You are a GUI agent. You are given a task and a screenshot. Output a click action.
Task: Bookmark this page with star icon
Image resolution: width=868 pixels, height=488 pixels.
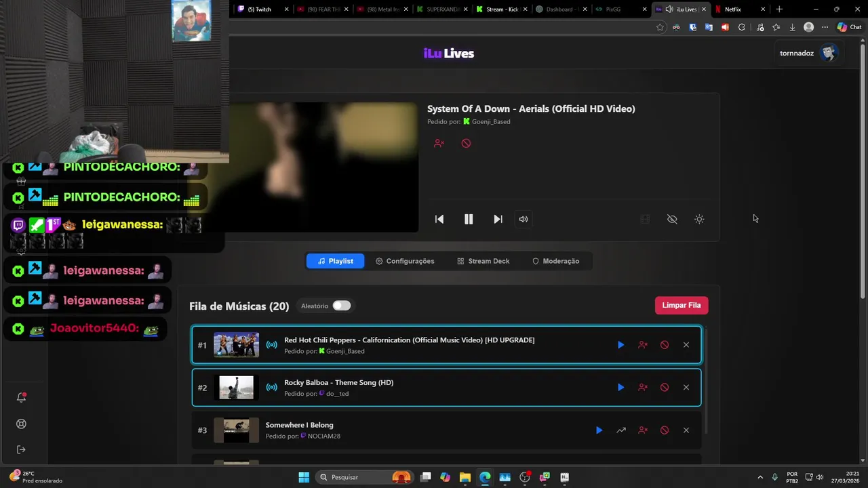coord(660,27)
